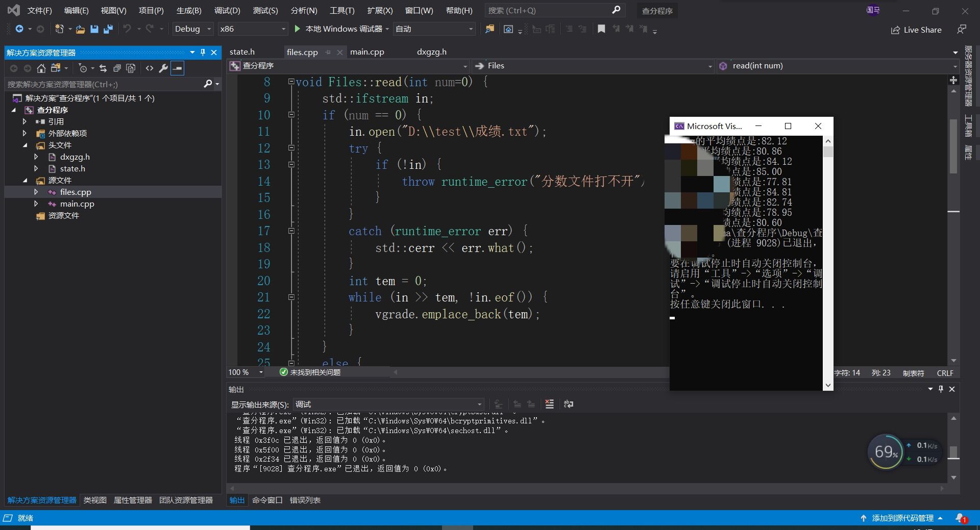Open 属性管理器 tab

pos(133,500)
